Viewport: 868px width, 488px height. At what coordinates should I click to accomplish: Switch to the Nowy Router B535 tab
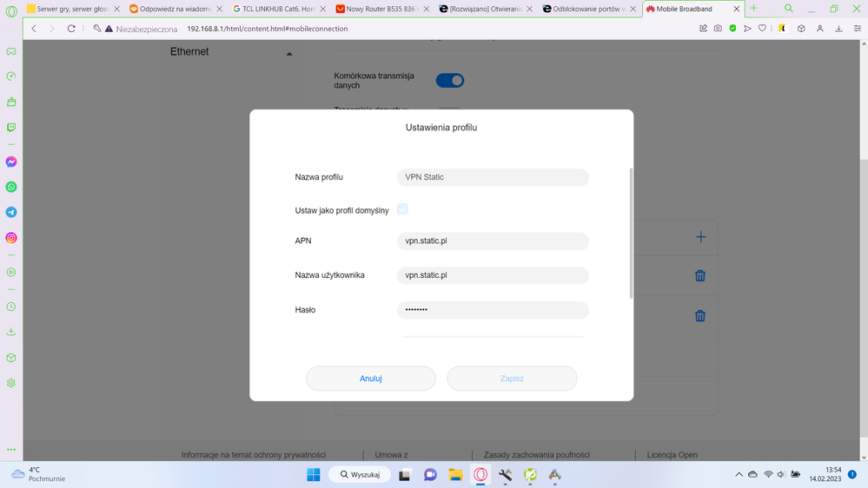coord(381,9)
